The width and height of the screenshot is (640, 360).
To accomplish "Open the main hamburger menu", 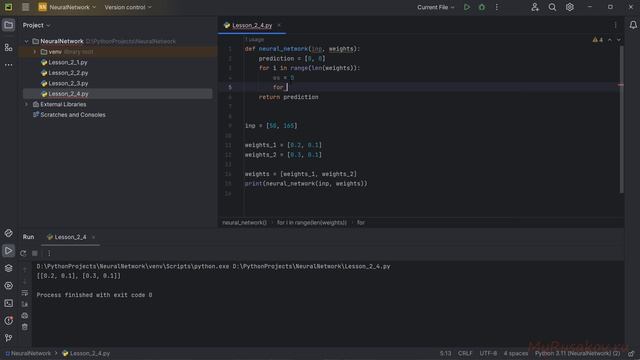I will point(25,7).
